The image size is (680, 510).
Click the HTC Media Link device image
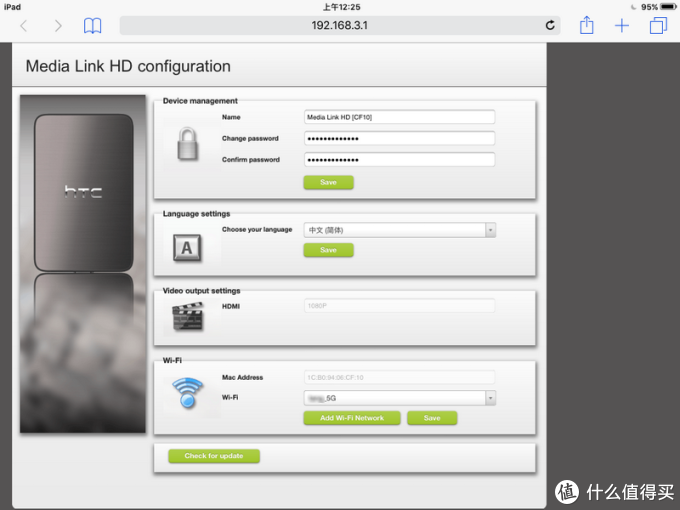click(83, 264)
